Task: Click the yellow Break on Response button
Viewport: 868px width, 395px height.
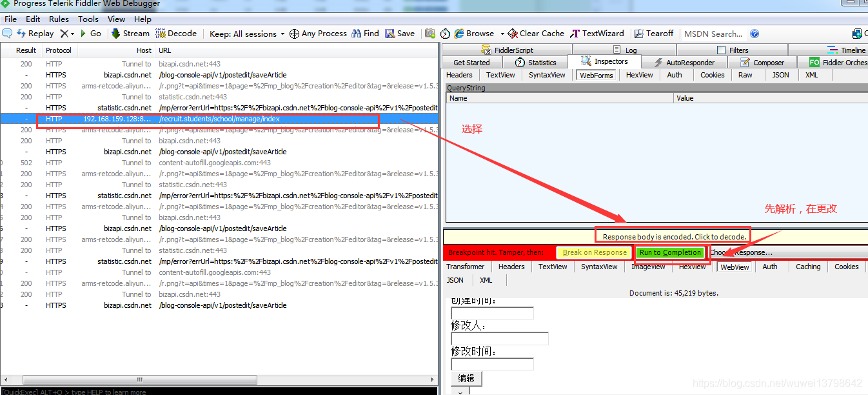Action: tap(594, 252)
